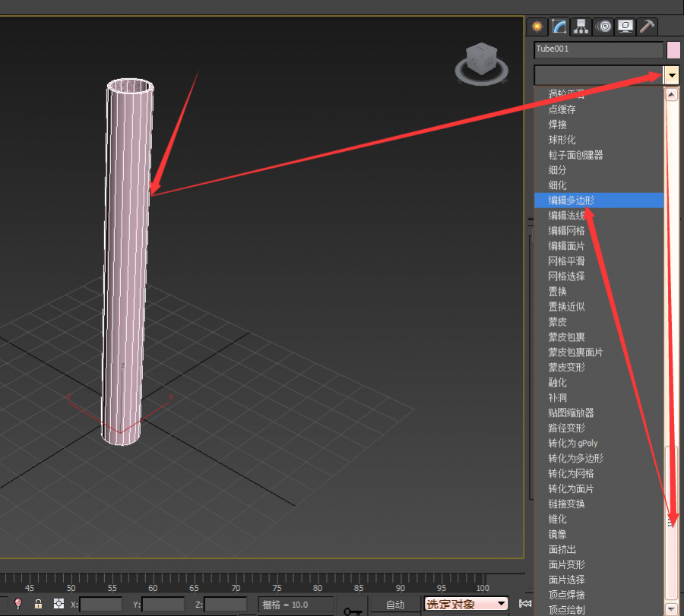The width and height of the screenshot is (684, 616).
Task: Open the Utilities hammer tab
Action: pos(647,27)
